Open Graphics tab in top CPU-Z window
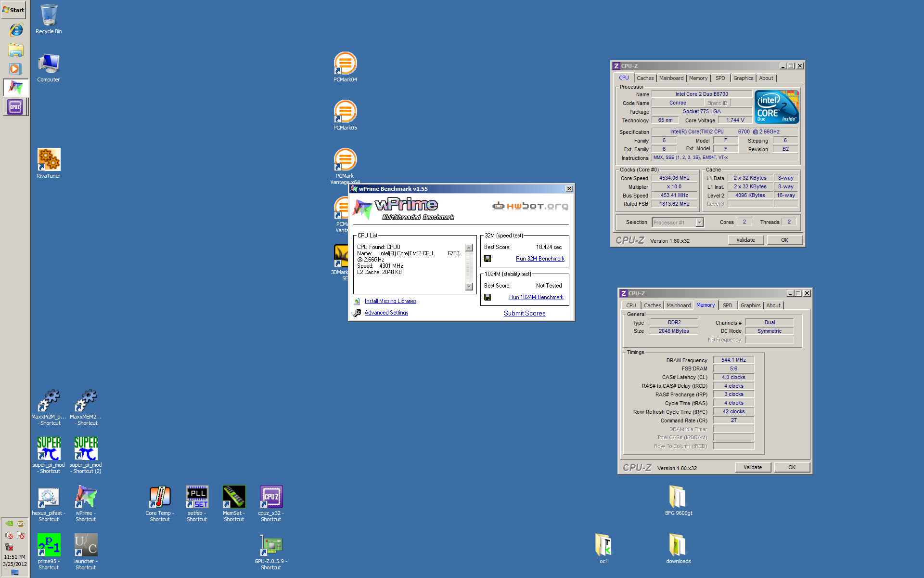Screen dimensions: 924x578 743,78
